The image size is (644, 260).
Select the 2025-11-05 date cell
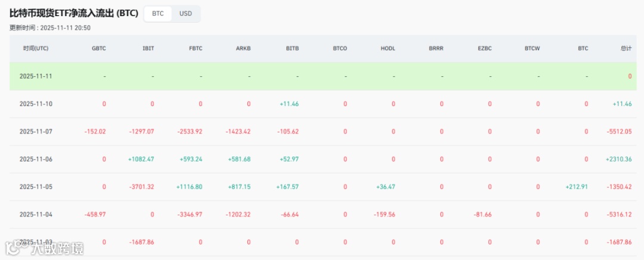[x=36, y=187]
